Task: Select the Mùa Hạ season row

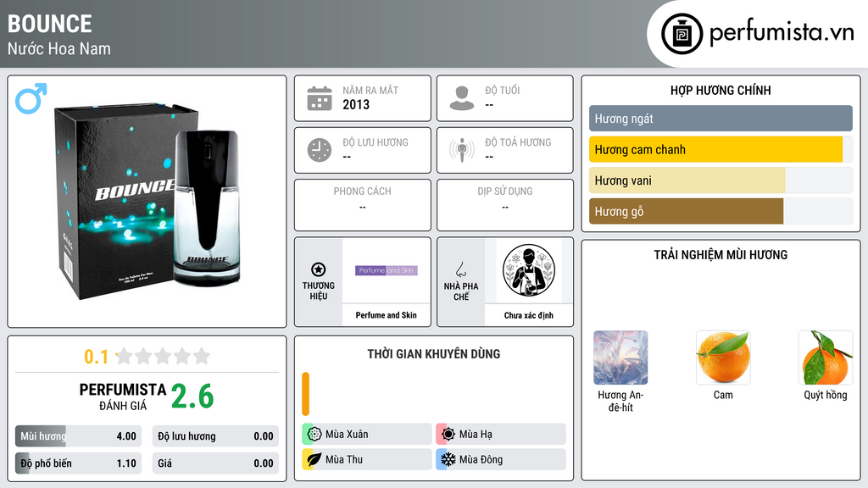Action: pos(501,435)
